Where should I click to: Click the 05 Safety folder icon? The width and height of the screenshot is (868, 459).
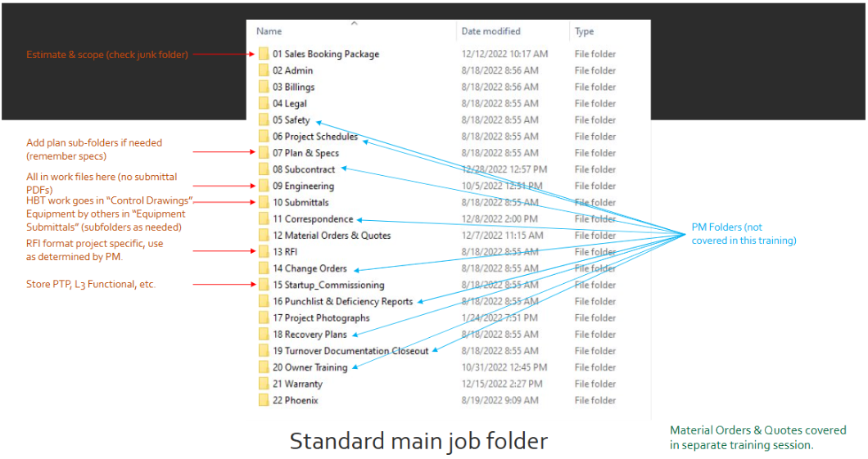264,120
